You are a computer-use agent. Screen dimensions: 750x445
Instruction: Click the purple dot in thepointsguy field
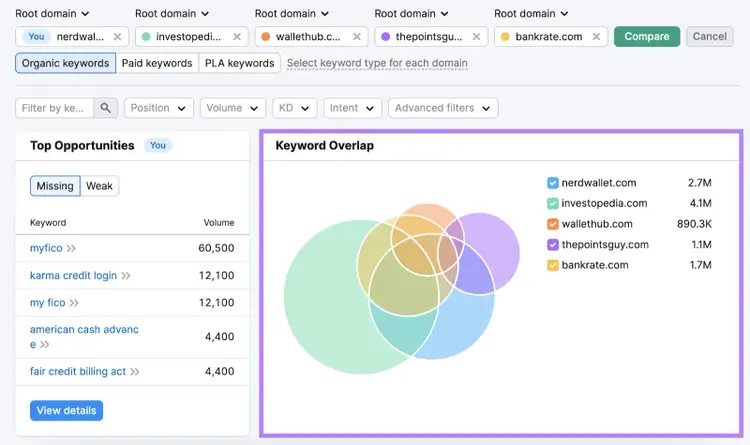[386, 37]
